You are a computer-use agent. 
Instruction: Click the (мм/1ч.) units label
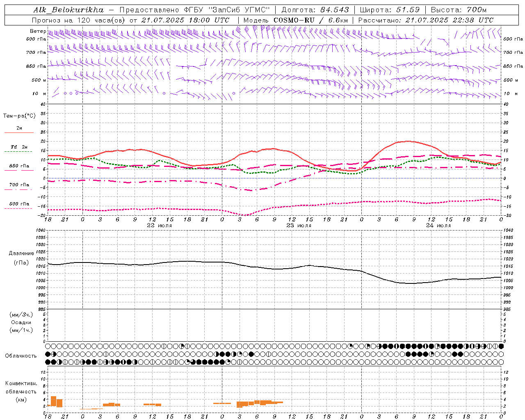coord(21,330)
